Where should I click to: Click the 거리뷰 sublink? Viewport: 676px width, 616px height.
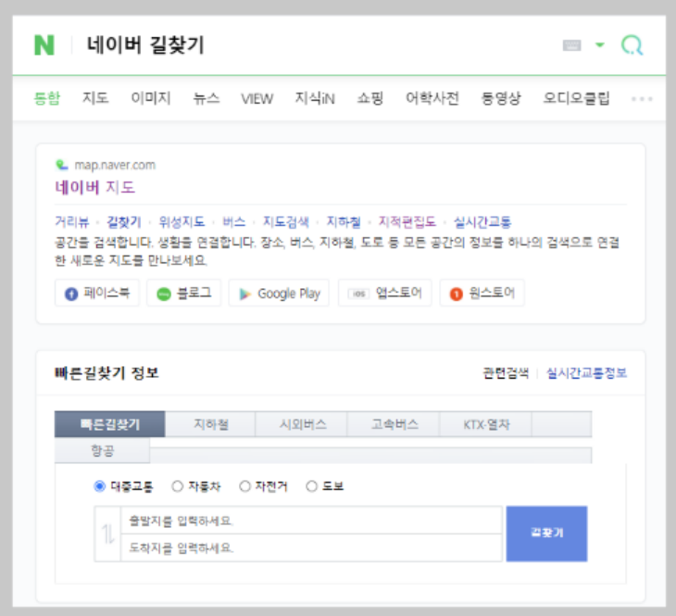71,221
